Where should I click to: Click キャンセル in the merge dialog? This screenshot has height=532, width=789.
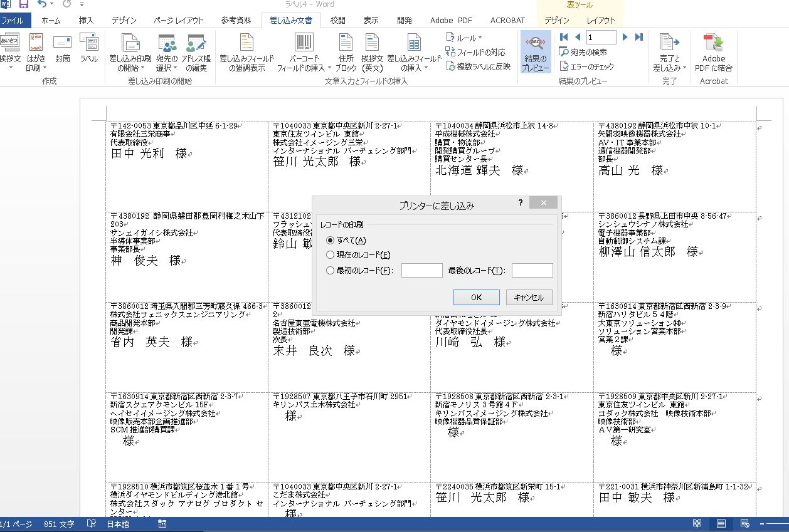529,297
